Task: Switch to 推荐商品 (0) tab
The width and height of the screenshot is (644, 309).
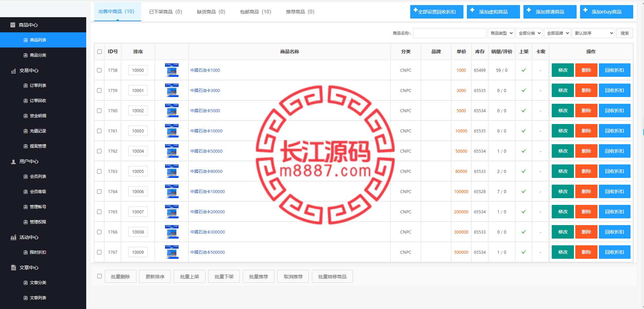Action: [x=300, y=12]
